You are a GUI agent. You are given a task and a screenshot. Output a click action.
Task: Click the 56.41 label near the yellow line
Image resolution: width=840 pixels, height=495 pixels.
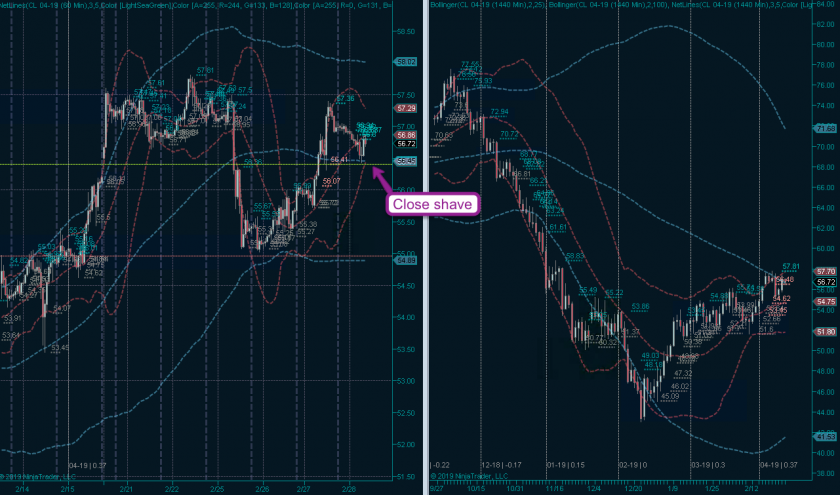point(339,160)
